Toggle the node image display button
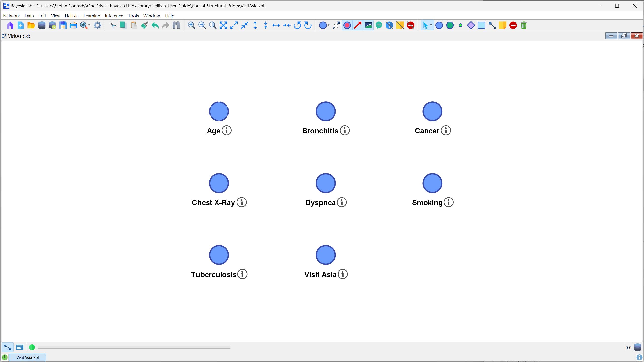 pyautogui.click(x=368, y=25)
